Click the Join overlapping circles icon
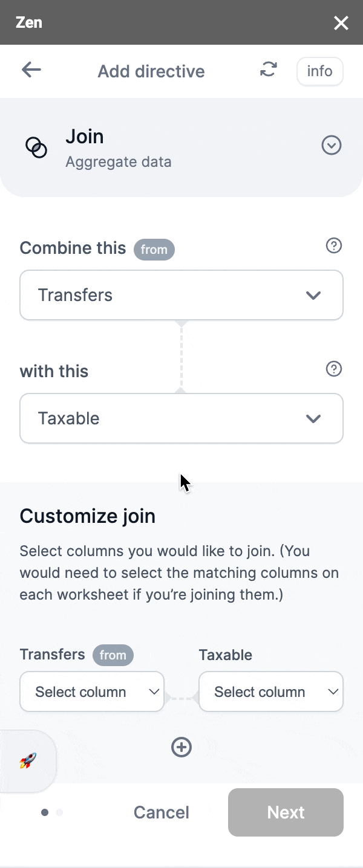The image size is (363, 868). pos(36,147)
